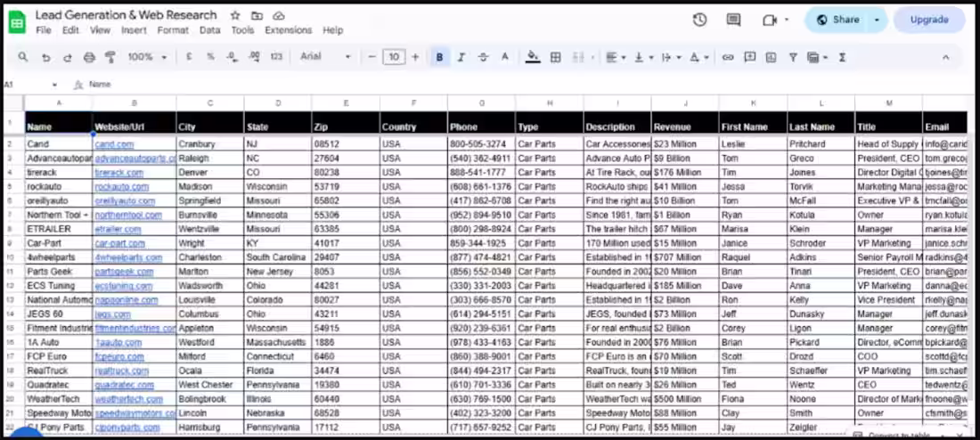Open the quadratec.com link
Screen dimensions: 980x440
point(125,385)
